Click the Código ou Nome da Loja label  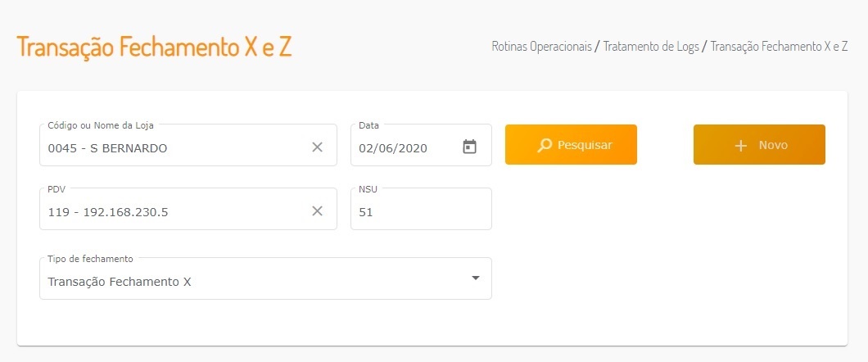(x=101, y=125)
